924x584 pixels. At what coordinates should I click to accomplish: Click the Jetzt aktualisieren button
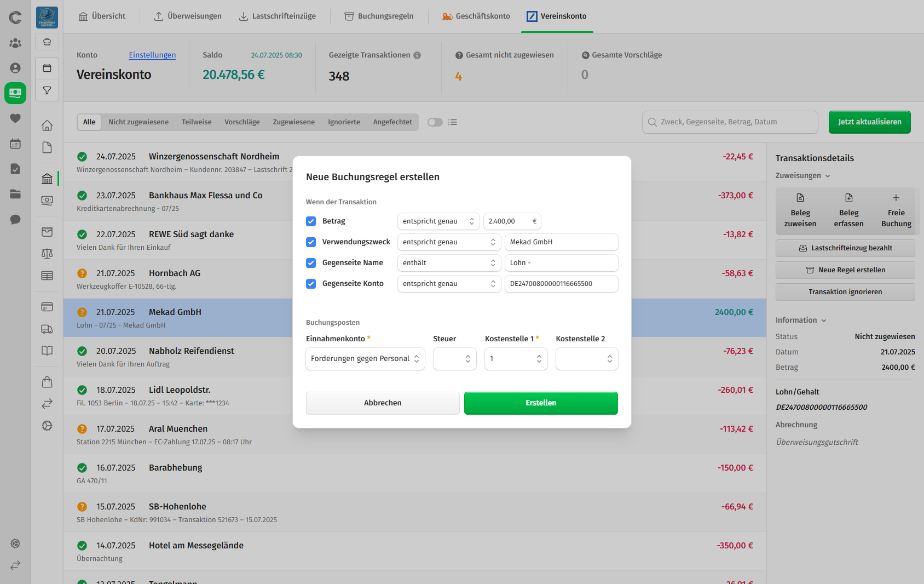coord(869,122)
